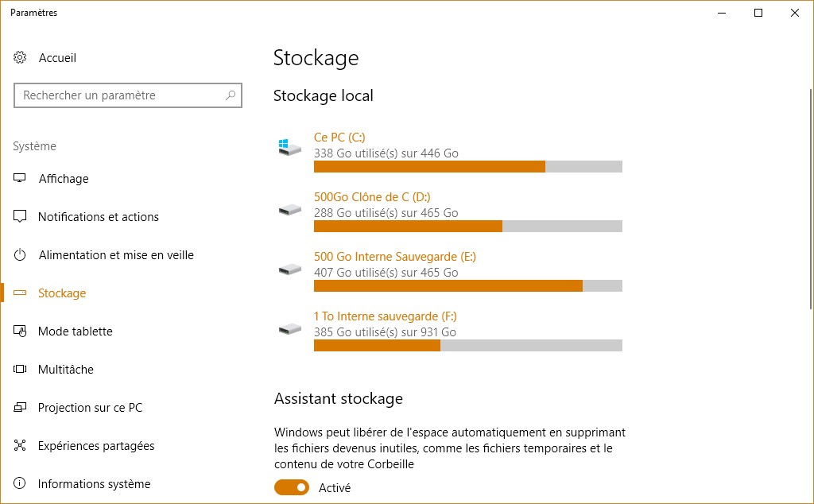Open Expériences partagées section
Screen dimensions: 814x504
96,446
